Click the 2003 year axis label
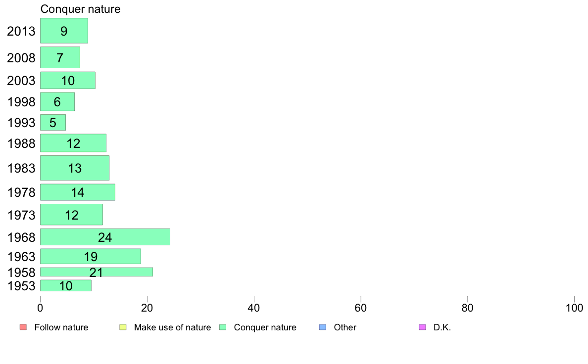Screen dimensions: 588x364 tap(21, 81)
